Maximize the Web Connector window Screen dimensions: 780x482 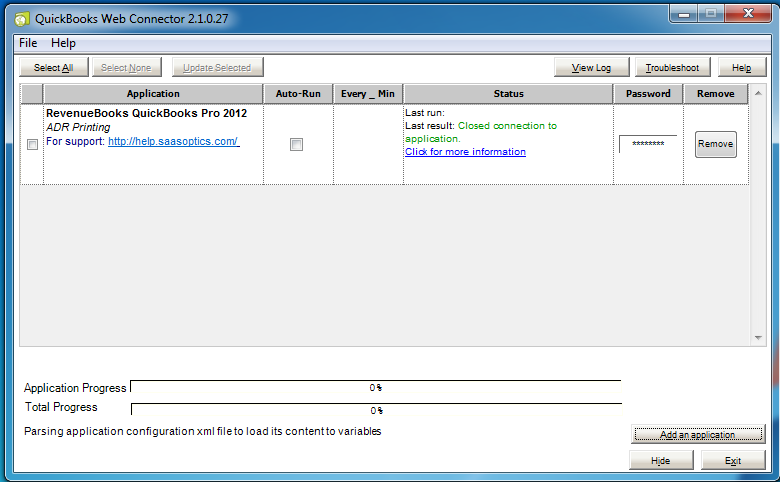[711, 13]
